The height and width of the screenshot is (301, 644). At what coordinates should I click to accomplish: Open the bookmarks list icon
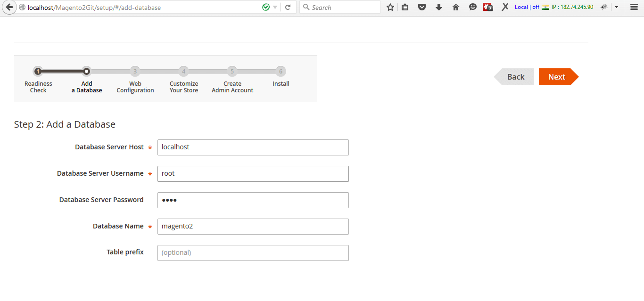pos(405,7)
